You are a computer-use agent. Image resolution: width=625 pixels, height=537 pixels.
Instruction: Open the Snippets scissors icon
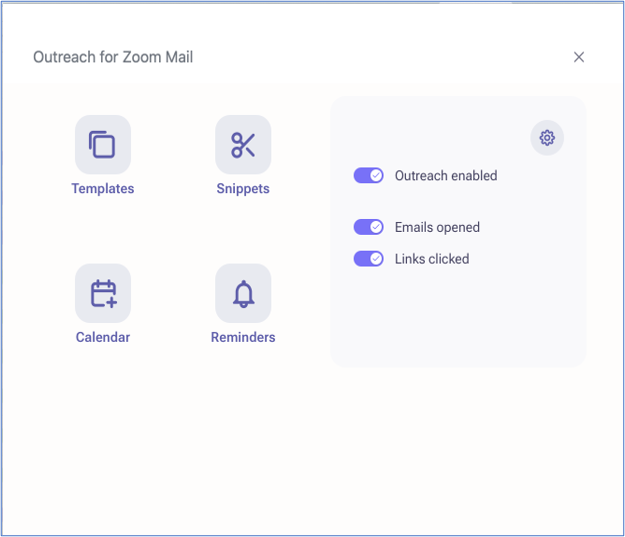tap(243, 145)
